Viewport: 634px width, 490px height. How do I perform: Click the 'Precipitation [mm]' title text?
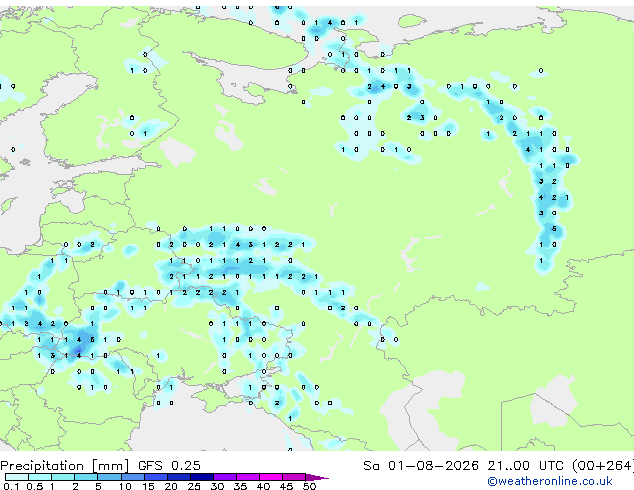point(65,466)
